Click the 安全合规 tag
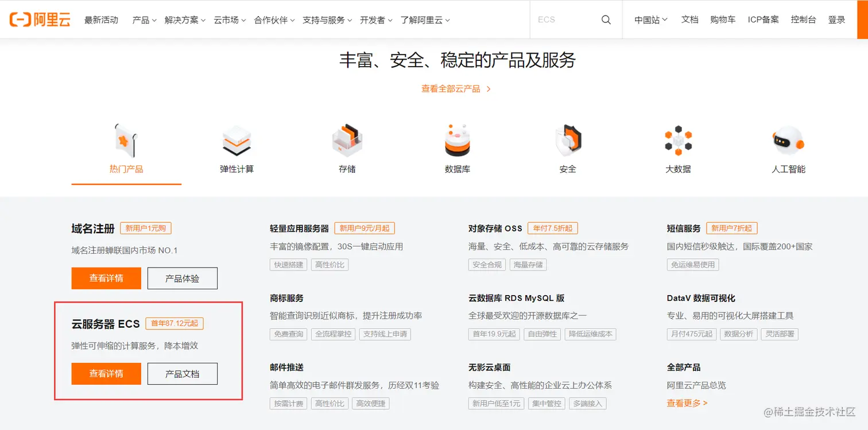868x430 pixels. 487,265
